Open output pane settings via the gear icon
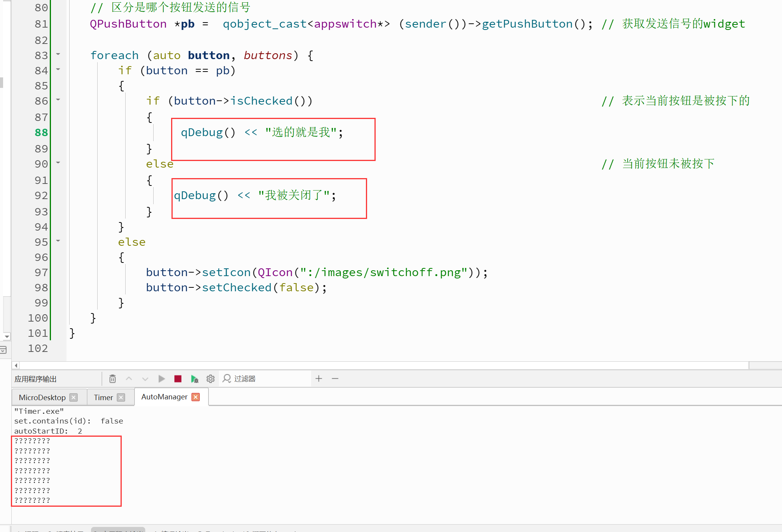Image resolution: width=782 pixels, height=532 pixels. pos(210,378)
